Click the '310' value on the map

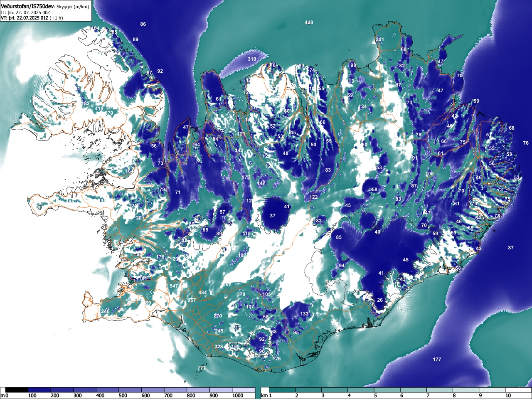252,59
